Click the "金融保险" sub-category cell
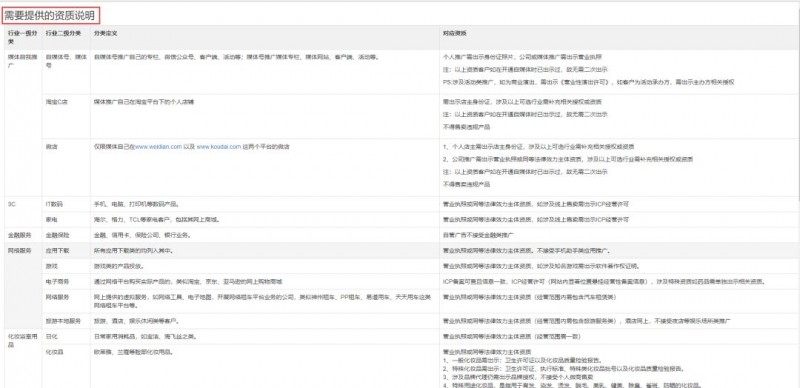800x388 pixels. tap(66, 235)
